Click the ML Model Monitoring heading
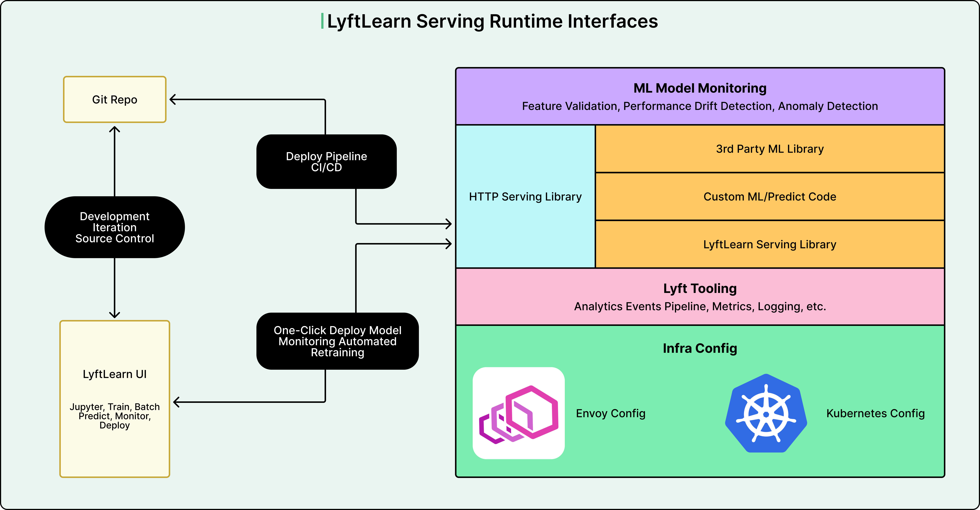This screenshot has height=510, width=980. pyautogui.click(x=700, y=88)
